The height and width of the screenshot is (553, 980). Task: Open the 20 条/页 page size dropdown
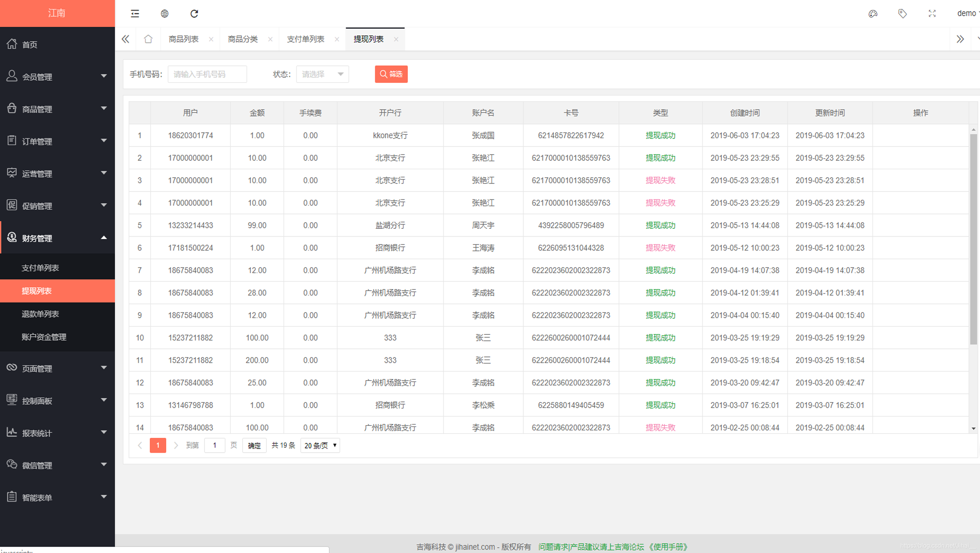320,445
